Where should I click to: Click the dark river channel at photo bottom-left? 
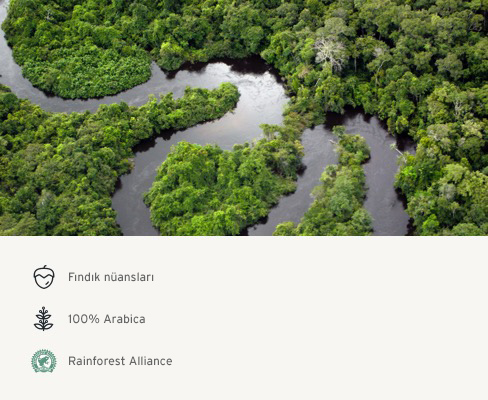(x=133, y=200)
